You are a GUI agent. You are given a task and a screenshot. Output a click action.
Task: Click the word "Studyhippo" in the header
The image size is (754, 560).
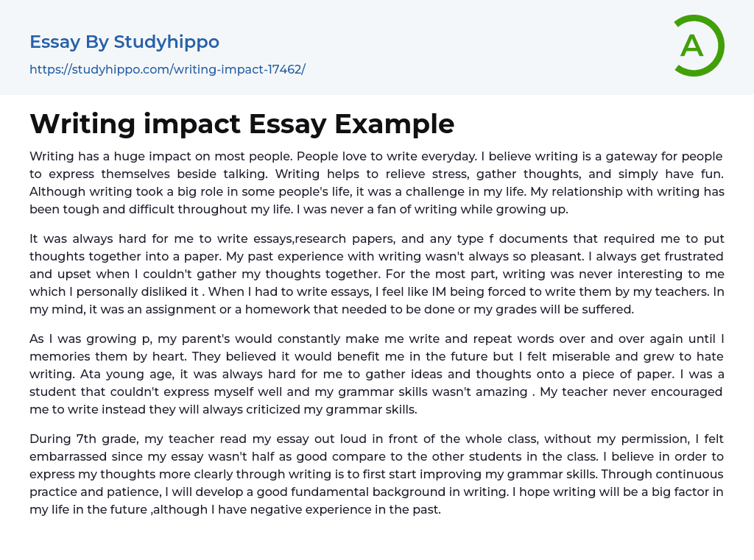pos(166,42)
